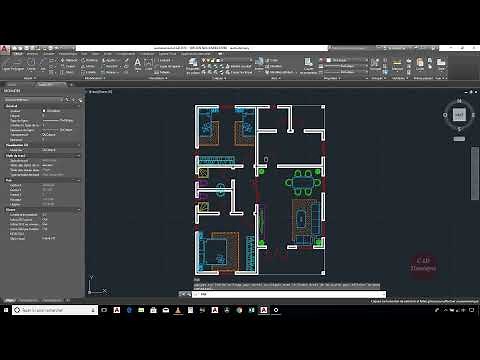Screen dimensions: 480x360
Task: Click Copier les propriétés tool
Action: [x=308, y=65]
